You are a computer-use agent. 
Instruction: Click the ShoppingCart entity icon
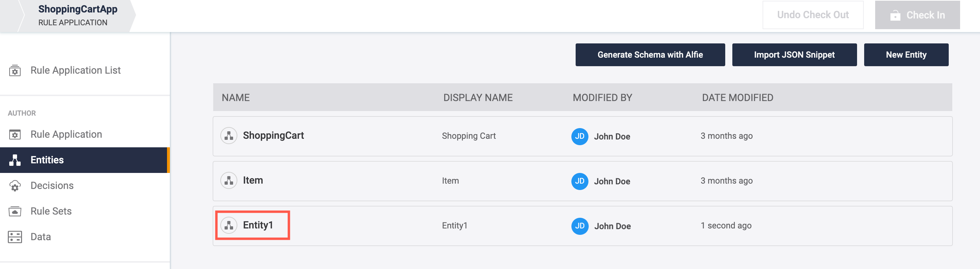coord(228,136)
